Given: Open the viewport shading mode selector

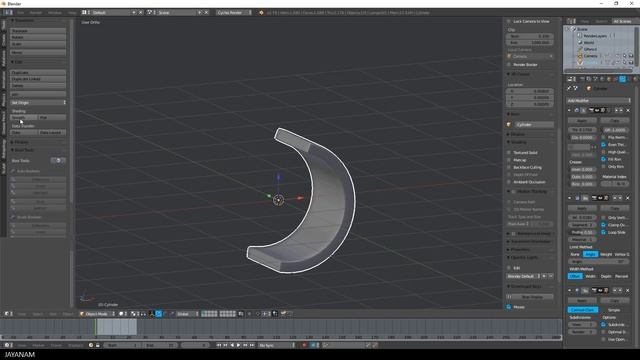Looking at the screenshot, I should (x=122, y=314).
